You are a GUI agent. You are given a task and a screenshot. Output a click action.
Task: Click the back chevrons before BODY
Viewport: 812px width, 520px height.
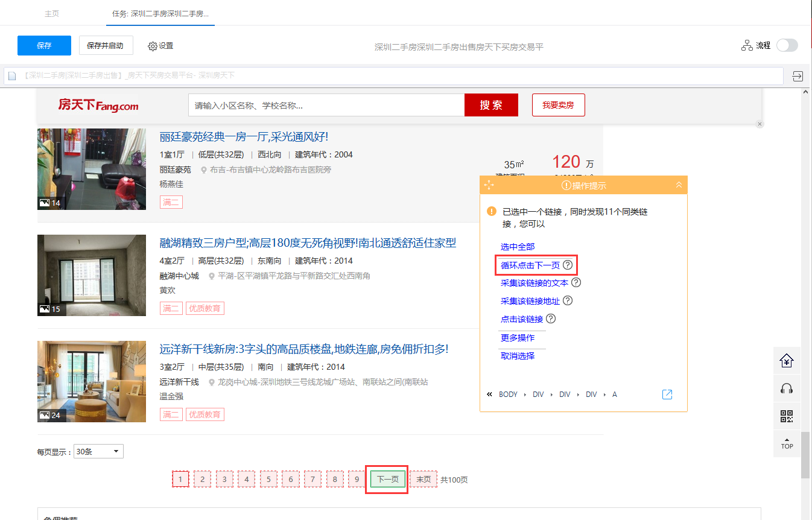pos(490,395)
